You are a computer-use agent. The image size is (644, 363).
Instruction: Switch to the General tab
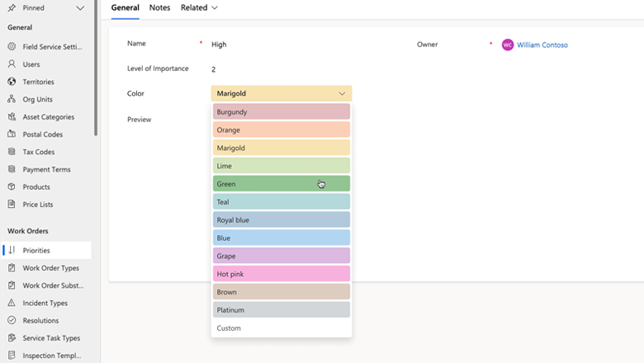pos(125,7)
